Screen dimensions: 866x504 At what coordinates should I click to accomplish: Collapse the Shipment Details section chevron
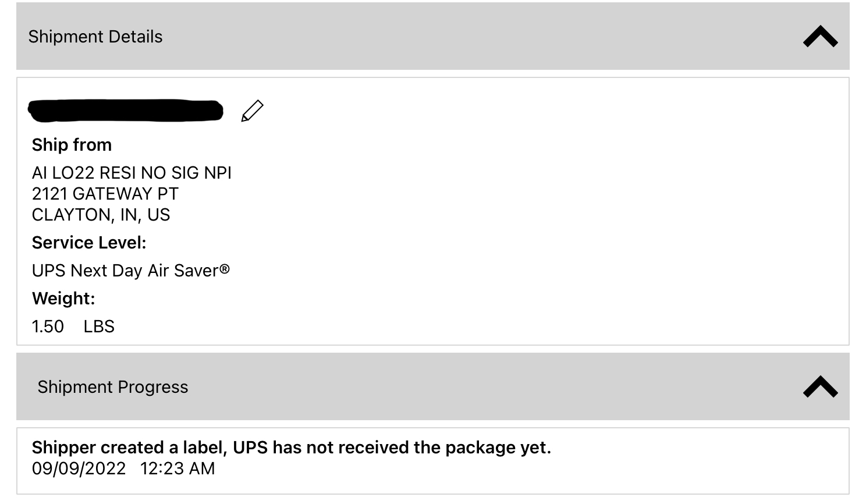[820, 36]
